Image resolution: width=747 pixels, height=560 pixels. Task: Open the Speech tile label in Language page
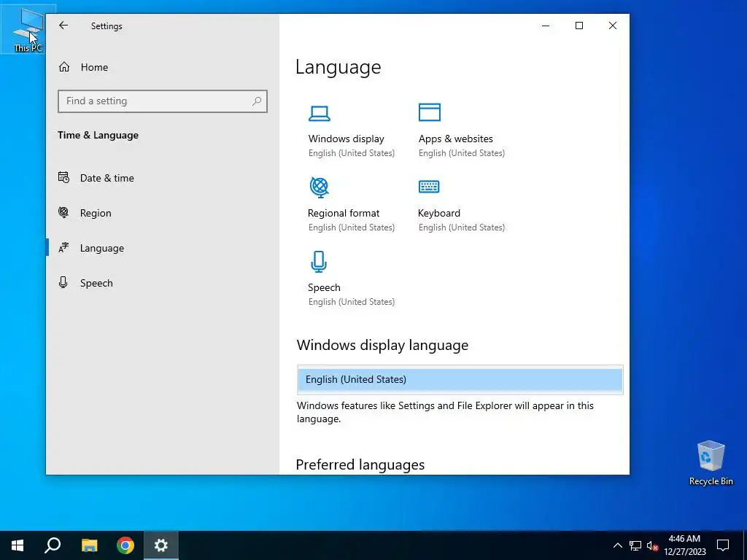click(324, 287)
